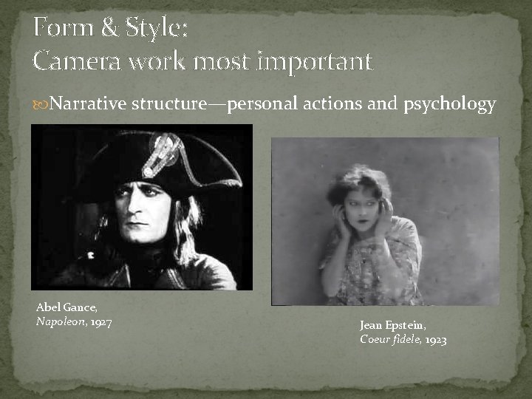Screen dimensions: 532x399
Task: Click the caption 'Coeur fidele, 1923'
Action: (403, 340)
